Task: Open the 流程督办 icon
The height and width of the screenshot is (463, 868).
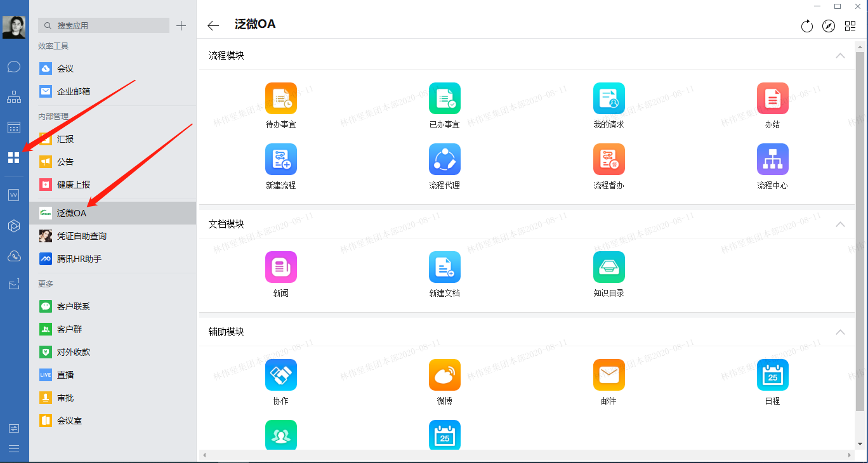Action: (x=609, y=159)
